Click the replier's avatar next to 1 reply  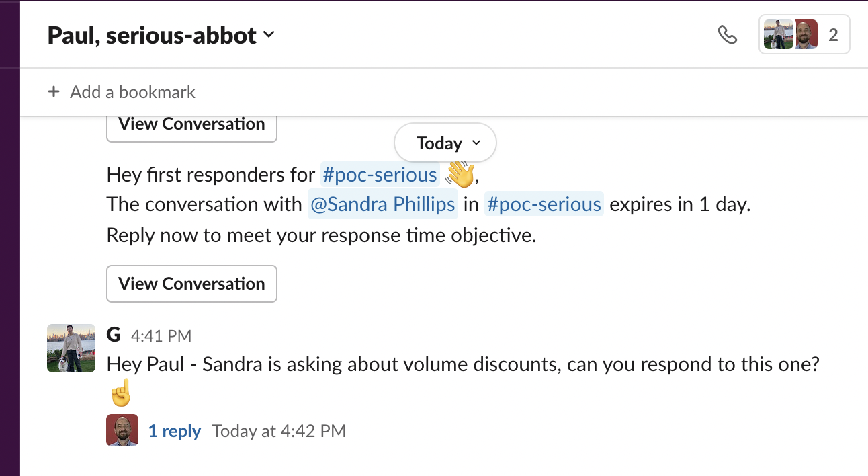122,430
